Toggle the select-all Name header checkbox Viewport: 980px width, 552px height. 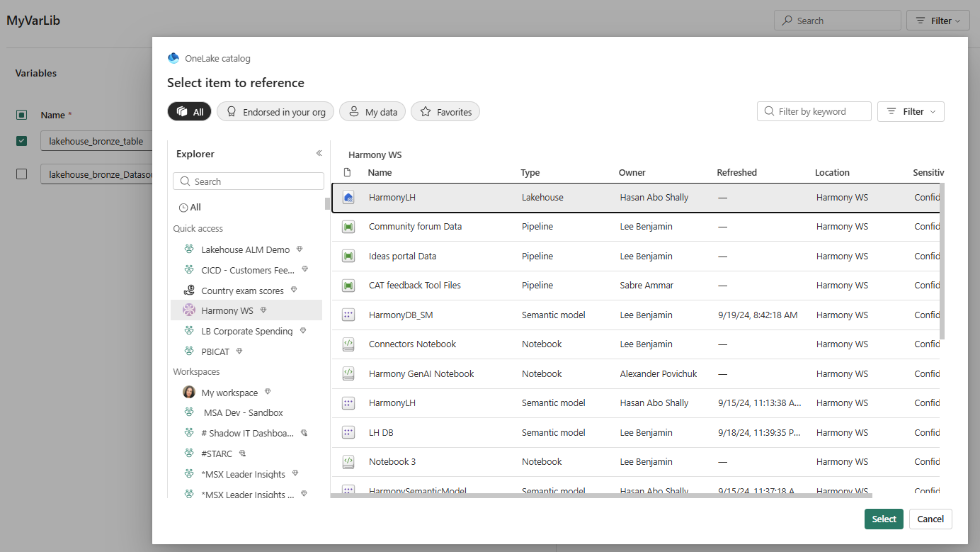click(22, 115)
